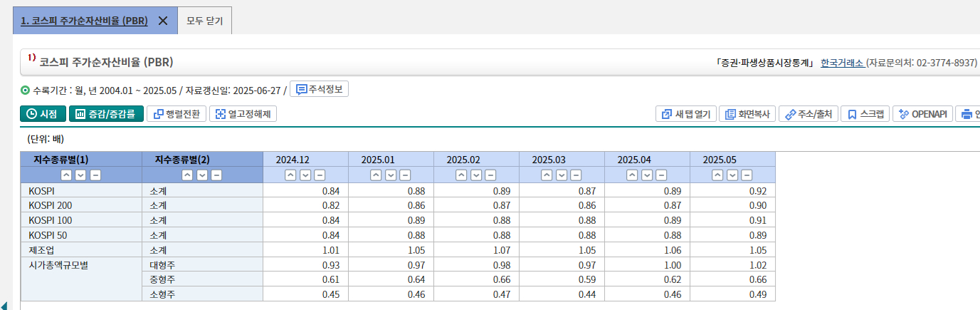Screen dimensions: 980x310
Task: Sort 지수종류별(1) column ascending (up arrow)
Action: (x=65, y=175)
